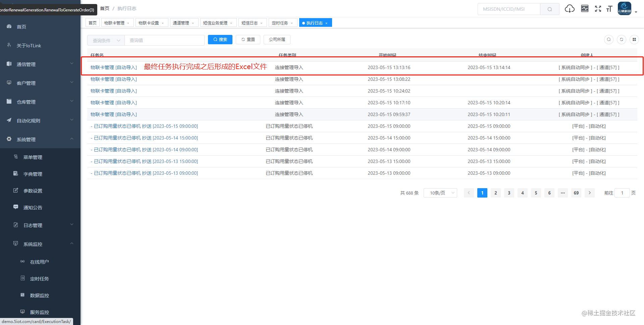
Task: Open the task link dated [2023-05-15 09:00:00]
Action: [x=144, y=126]
